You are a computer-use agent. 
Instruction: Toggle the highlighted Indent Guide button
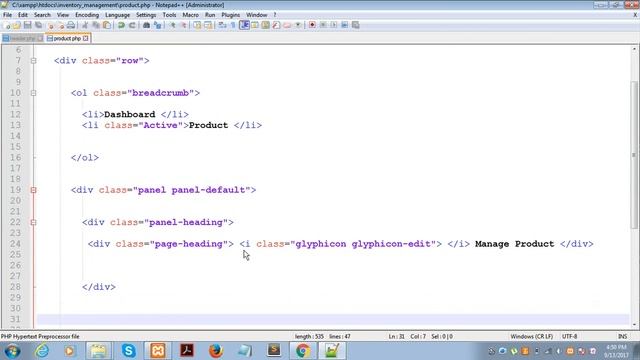tap(244, 25)
